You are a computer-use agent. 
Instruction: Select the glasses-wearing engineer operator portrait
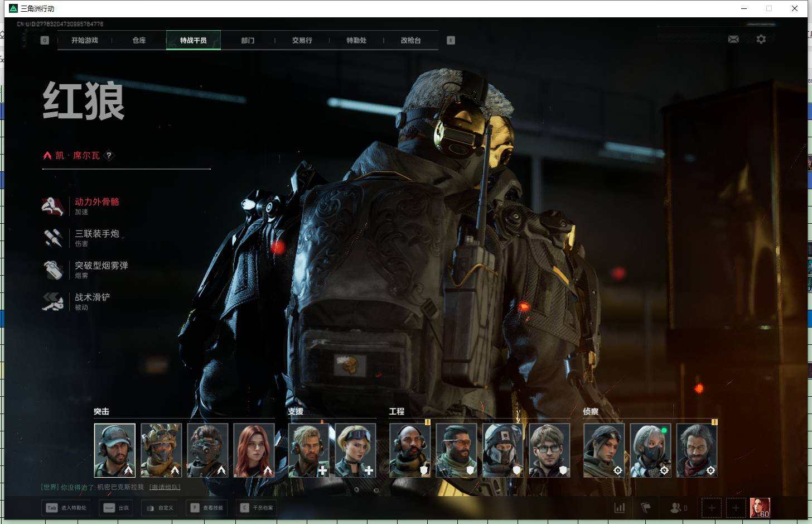pyautogui.click(x=549, y=450)
